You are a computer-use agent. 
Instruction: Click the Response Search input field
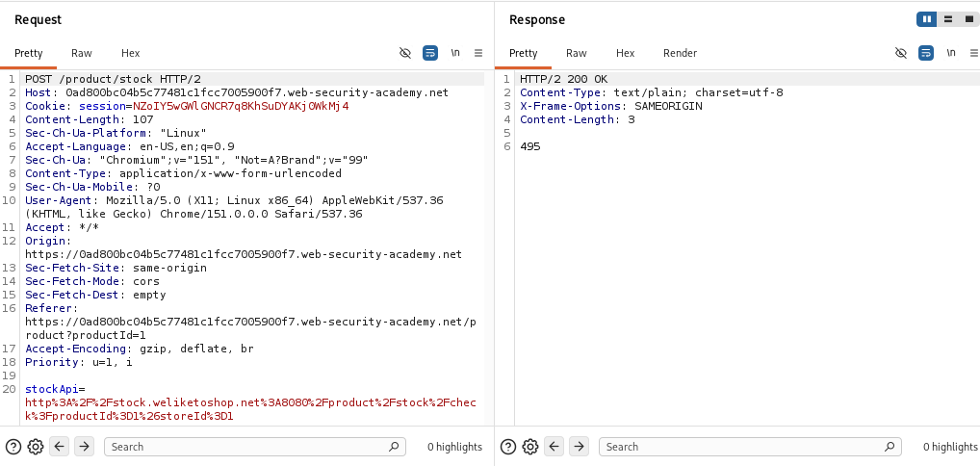pyautogui.click(x=750, y=447)
